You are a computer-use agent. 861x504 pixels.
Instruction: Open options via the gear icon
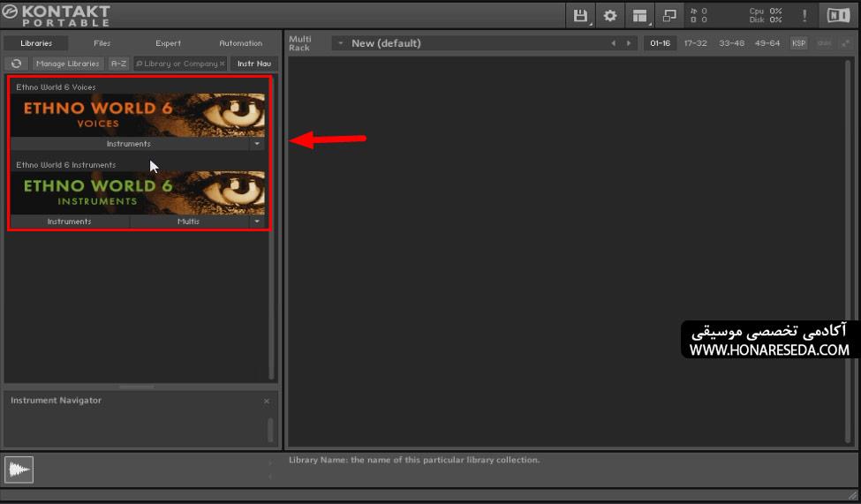609,16
